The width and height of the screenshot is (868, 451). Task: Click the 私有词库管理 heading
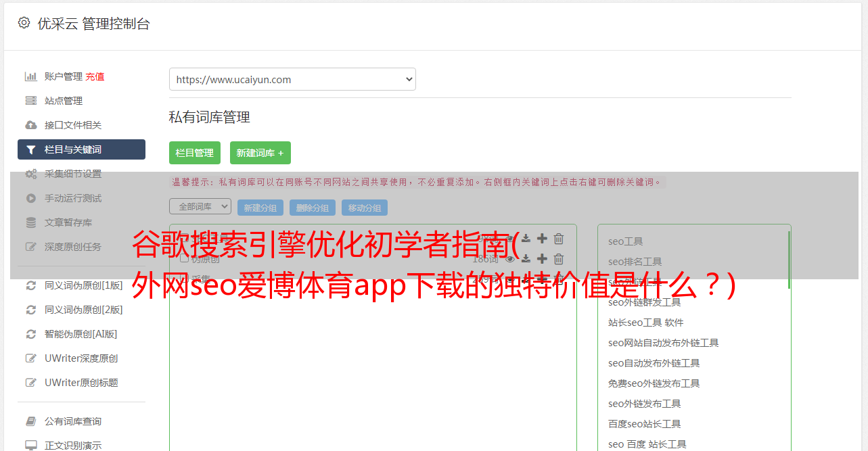[x=210, y=117]
